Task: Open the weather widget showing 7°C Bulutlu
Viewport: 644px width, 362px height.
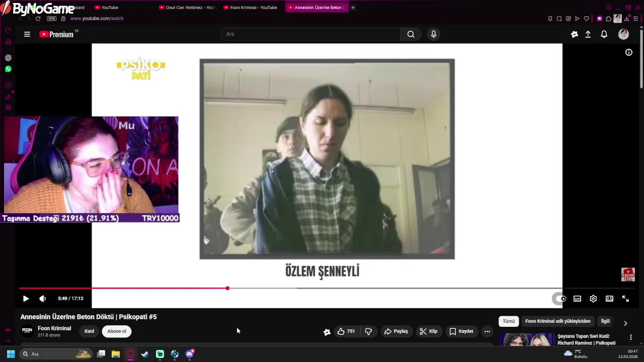Action: [x=576, y=354]
